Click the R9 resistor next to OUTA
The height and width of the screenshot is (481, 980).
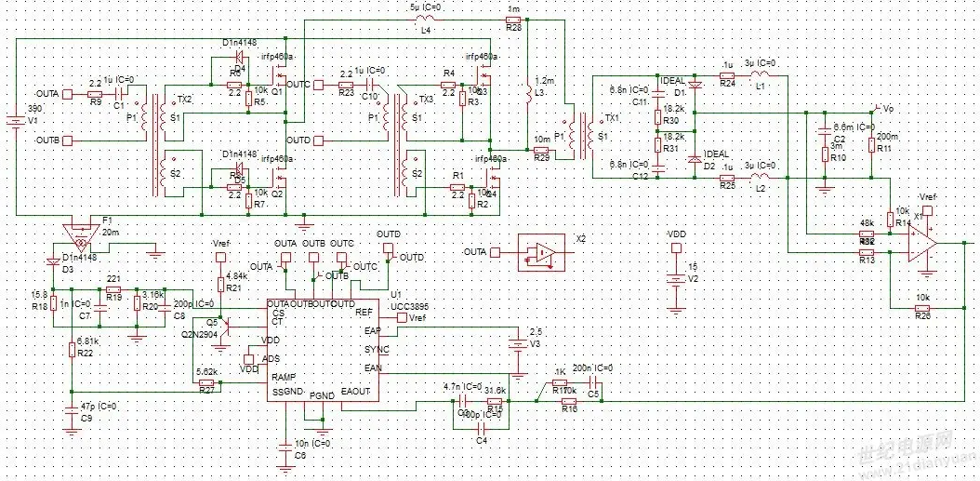[x=95, y=93]
